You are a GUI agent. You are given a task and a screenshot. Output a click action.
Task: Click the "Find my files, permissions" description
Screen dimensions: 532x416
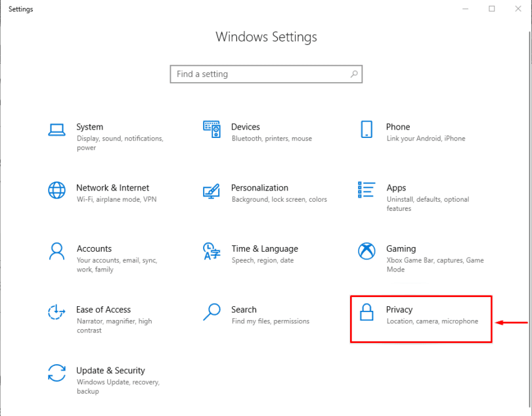pos(271,321)
